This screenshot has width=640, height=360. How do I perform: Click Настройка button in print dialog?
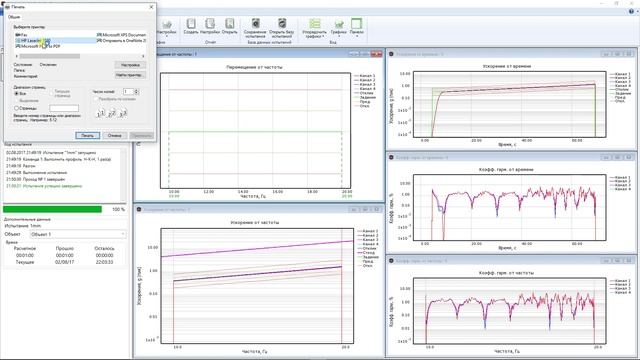click(x=130, y=65)
